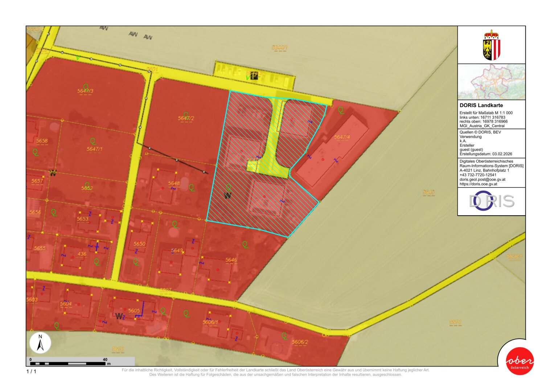Select the parcel label 5647/2
Viewport: 554px width, 392px height.
186,118
